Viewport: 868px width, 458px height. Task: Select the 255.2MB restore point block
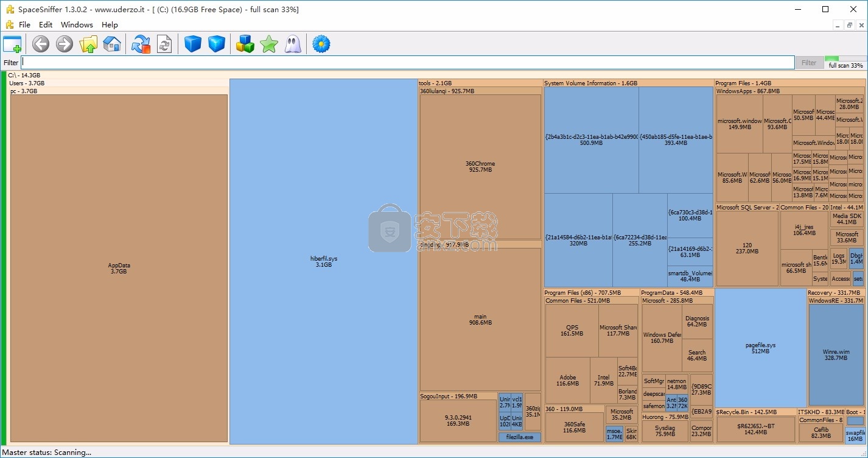click(x=640, y=240)
